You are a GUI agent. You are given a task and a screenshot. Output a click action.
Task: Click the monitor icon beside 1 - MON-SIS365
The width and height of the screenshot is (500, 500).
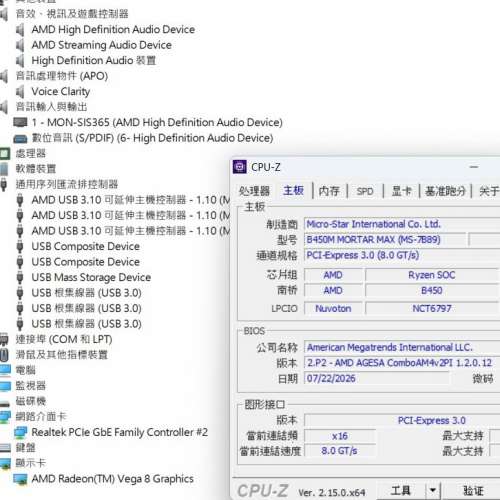20,122
